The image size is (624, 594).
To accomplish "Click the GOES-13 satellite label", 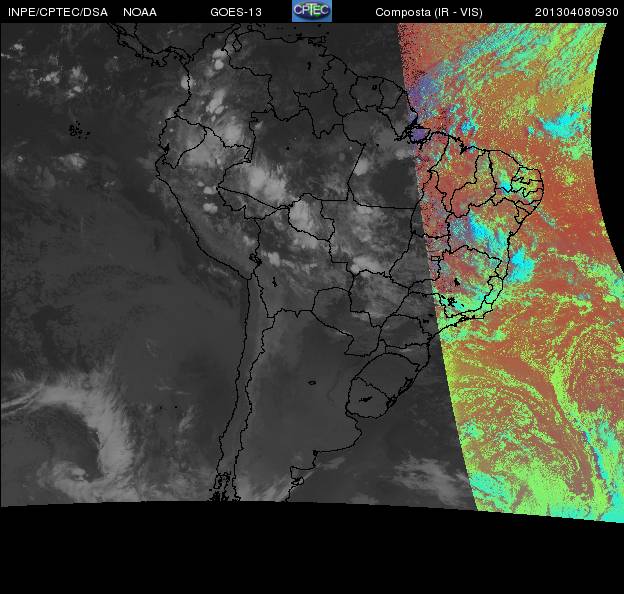I will coord(236,12).
